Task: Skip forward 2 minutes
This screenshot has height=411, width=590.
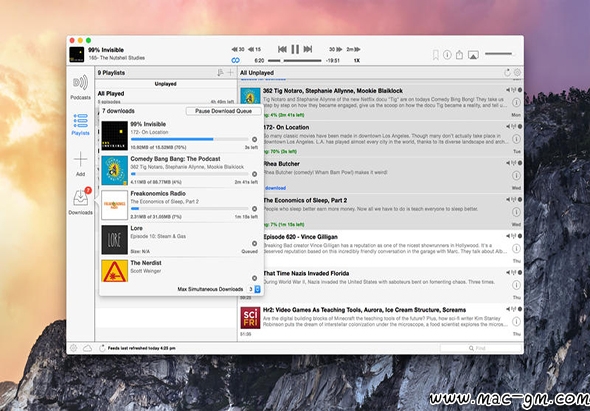Action: [353, 49]
